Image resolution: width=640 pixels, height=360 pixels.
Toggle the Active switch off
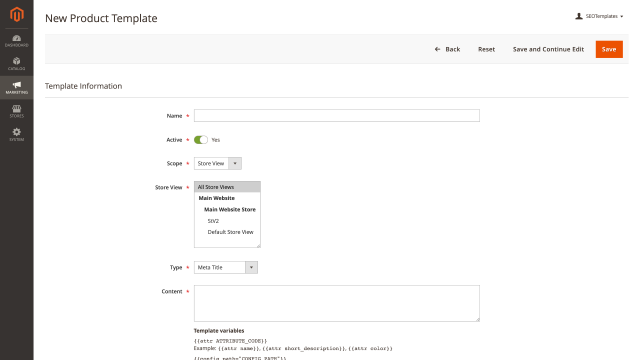201,140
